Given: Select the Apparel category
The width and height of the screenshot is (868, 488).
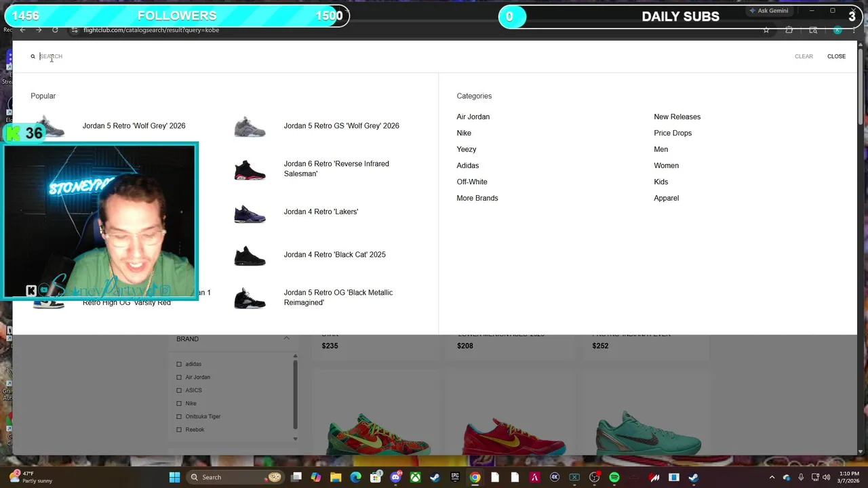Looking at the screenshot, I should tap(666, 198).
